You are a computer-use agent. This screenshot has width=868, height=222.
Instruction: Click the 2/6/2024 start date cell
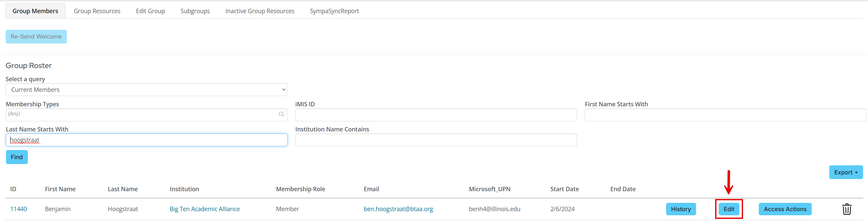click(562, 209)
